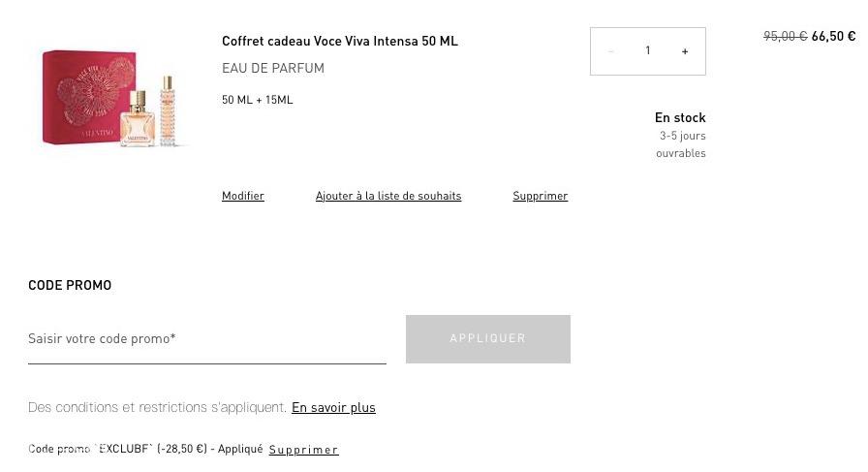Click the crossed-out 95,00 € original price
868x472 pixels.
(x=786, y=37)
